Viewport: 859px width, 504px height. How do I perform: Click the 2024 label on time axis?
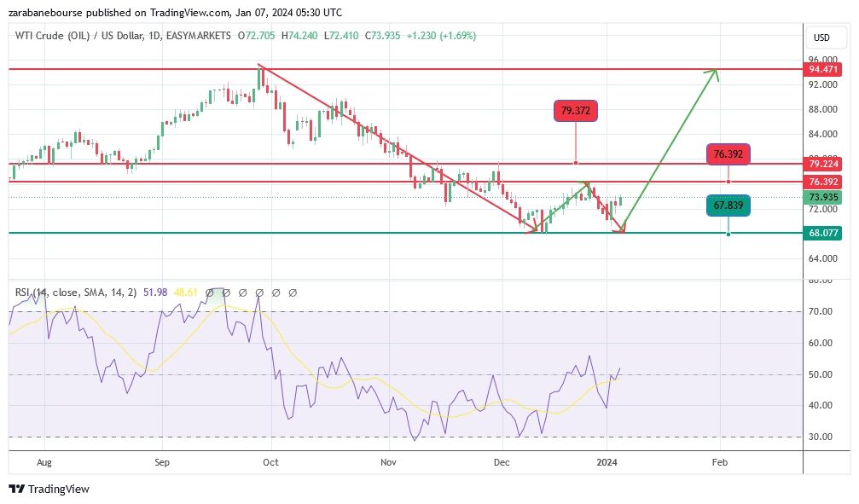[x=607, y=462]
